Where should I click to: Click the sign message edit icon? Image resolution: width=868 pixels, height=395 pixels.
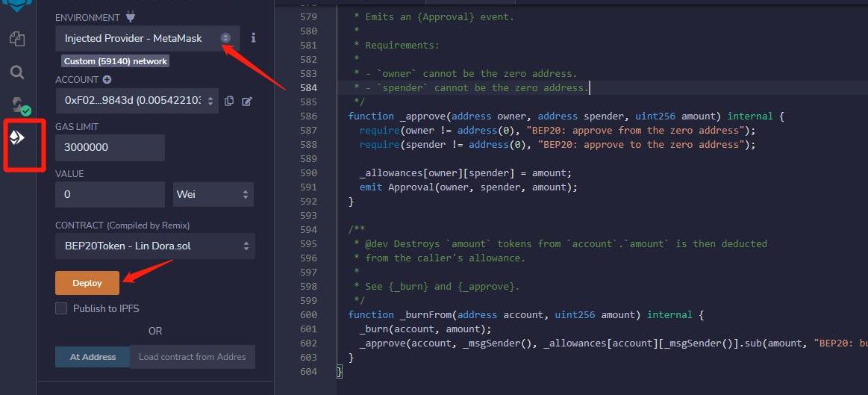tap(247, 101)
